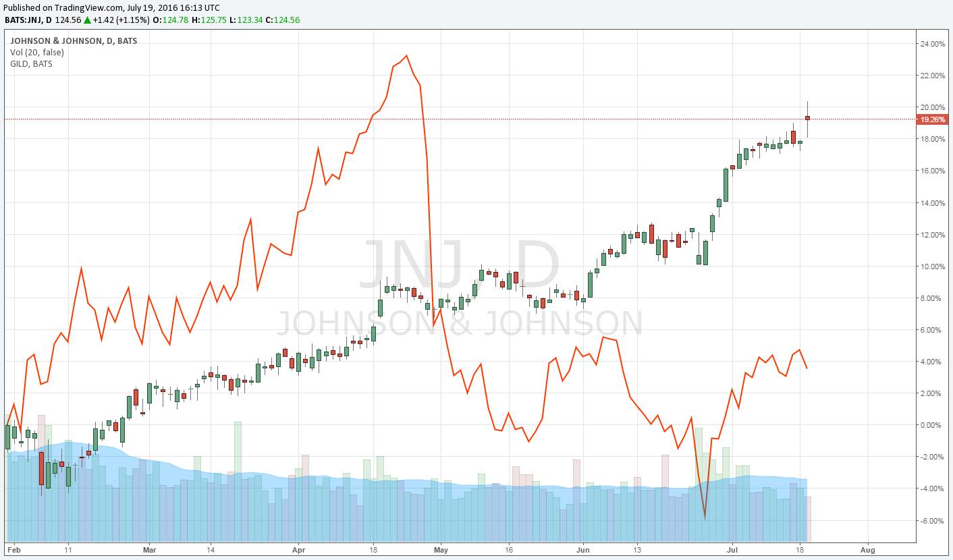Click the -6.00% label on the percent axis
Screen dimensions: 953x560
pyautogui.click(x=932, y=521)
